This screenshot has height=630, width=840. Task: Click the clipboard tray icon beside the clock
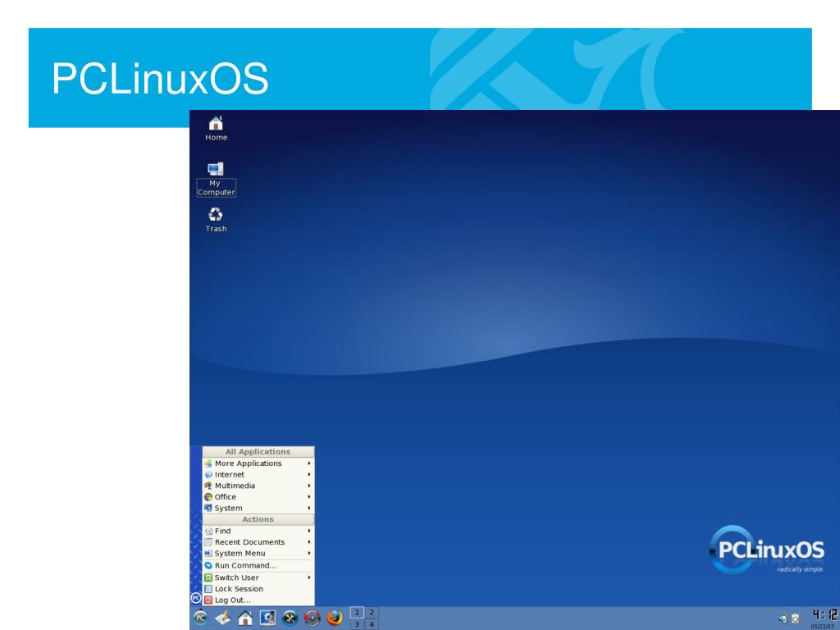click(796, 619)
